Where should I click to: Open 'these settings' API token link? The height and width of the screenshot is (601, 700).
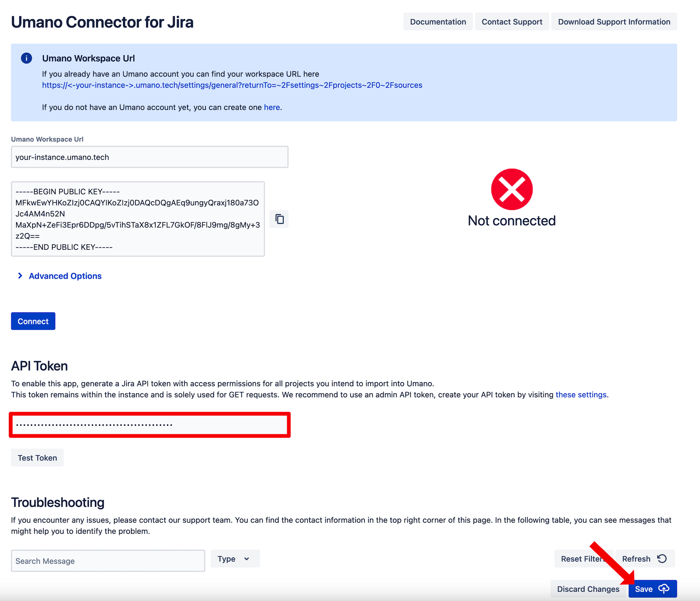point(581,395)
